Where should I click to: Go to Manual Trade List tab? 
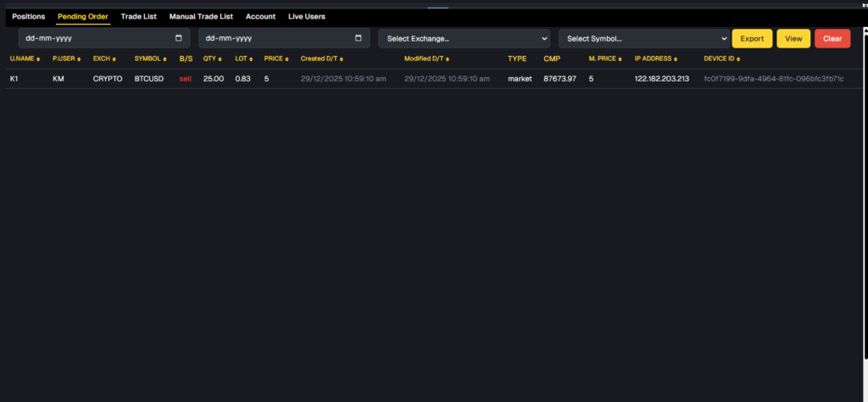pyautogui.click(x=201, y=16)
